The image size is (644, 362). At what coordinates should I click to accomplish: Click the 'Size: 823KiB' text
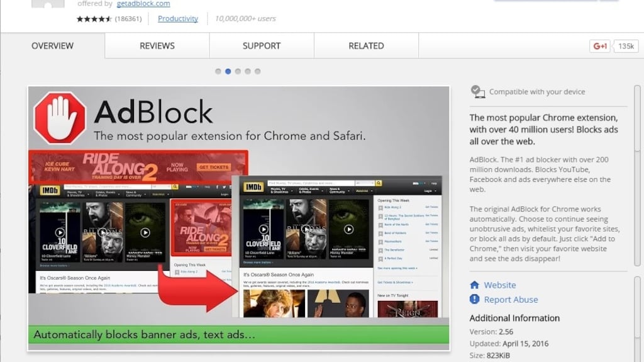[489, 356]
